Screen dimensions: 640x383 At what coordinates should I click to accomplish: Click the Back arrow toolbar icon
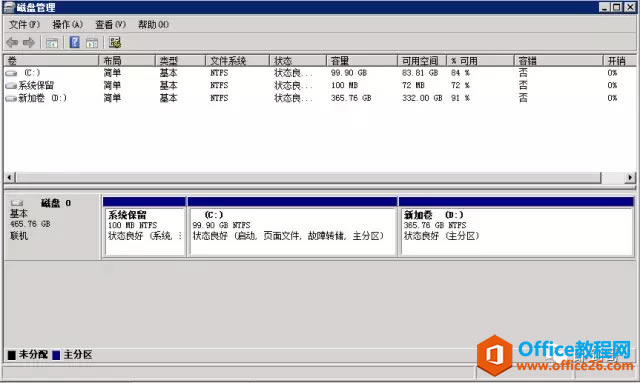12,42
